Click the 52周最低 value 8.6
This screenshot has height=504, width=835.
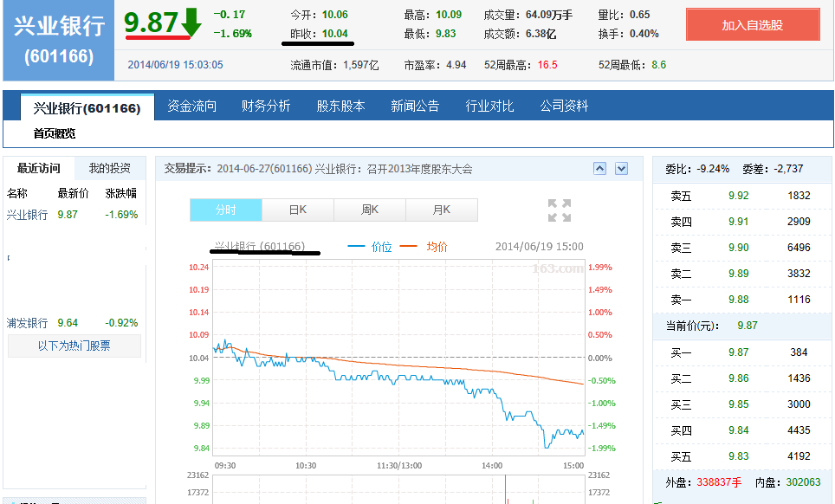(x=659, y=65)
